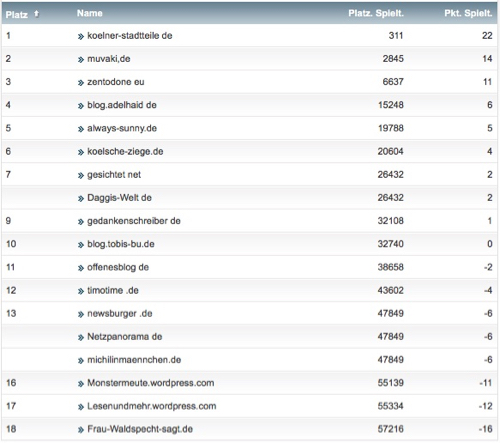Open the offenesblog de link
The height and width of the screenshot is (443, 500).
point(118,267)
